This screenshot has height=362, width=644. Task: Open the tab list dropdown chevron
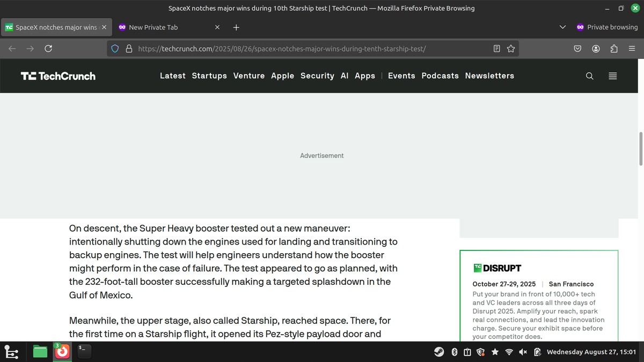562,27
